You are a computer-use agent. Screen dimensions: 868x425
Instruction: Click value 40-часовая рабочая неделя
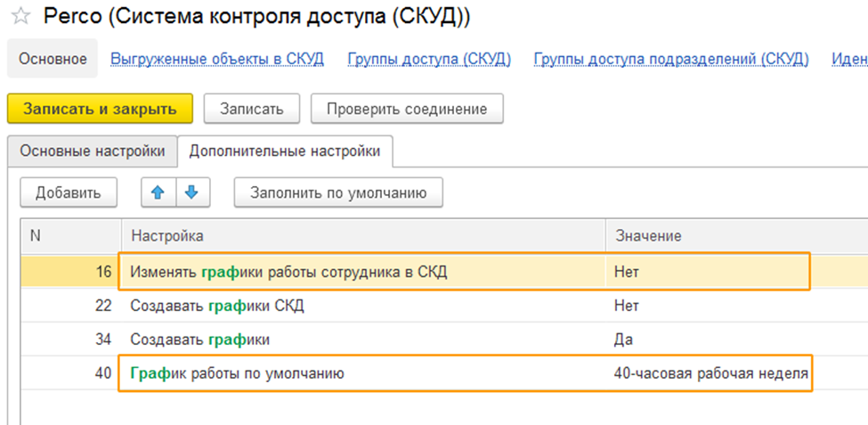(x=710, y=374)
